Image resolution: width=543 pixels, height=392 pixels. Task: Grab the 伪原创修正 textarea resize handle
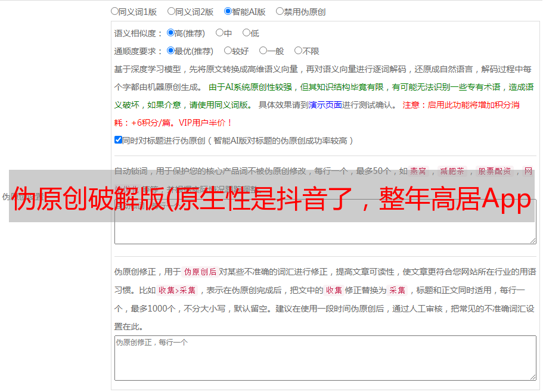(533, 377)
